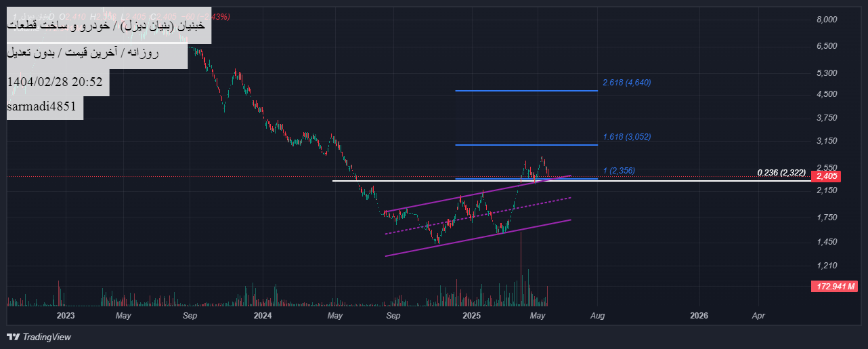Click the 1404/02/28 20:52 date text box
868x349 pixels.
coord(54,82)
